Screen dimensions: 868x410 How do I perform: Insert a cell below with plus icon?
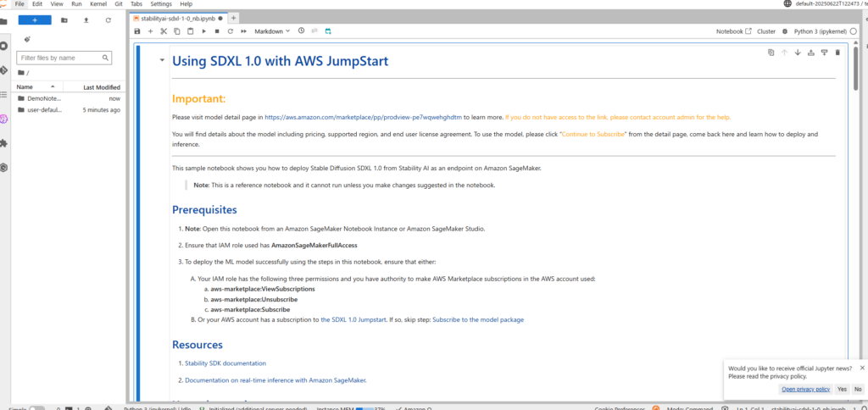(150, 31)
